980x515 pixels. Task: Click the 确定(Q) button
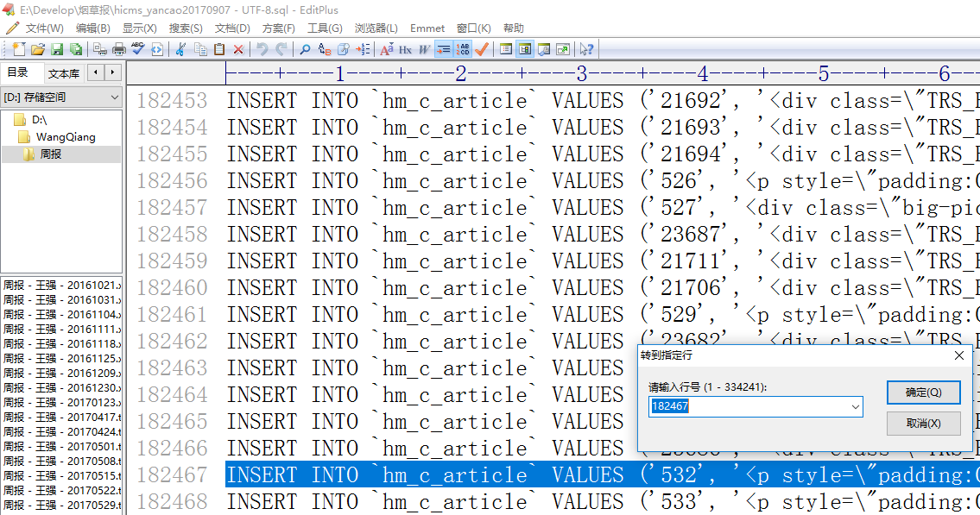pyautogui.click(x=923, y=393)
